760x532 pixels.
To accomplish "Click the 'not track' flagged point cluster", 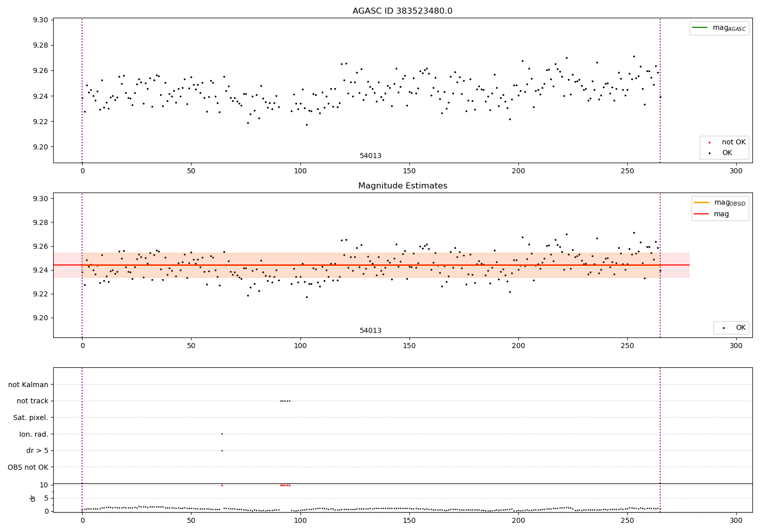I will coord(285,401).
